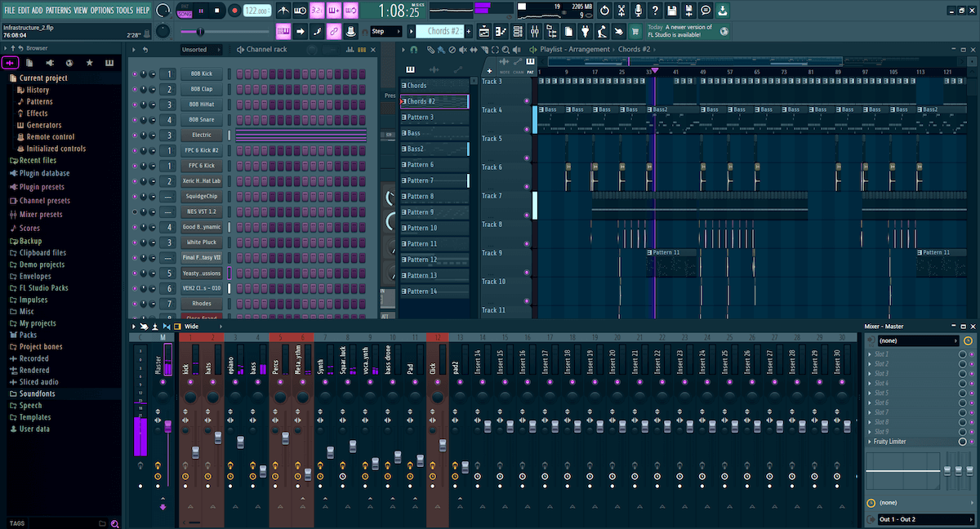Click the record button in transport

coord(234,11)
